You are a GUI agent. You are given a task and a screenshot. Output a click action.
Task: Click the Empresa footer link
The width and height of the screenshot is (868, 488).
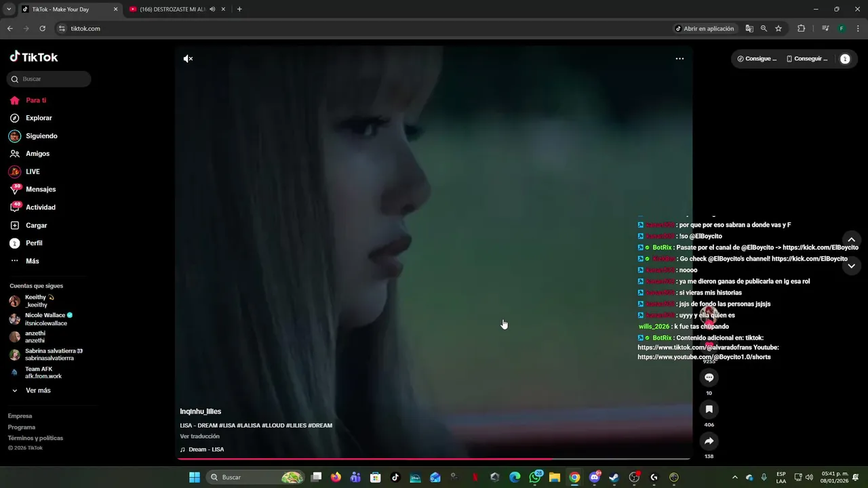point(20,416)
